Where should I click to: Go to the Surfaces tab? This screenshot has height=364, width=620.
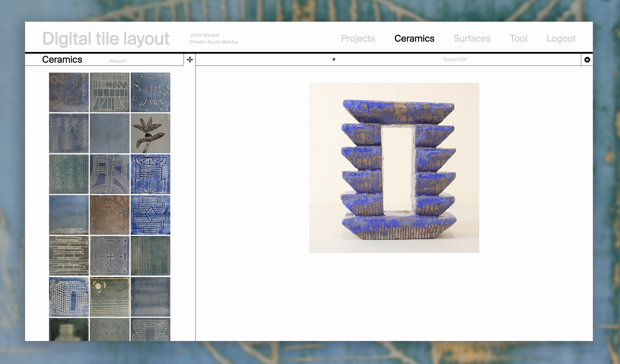472,39
